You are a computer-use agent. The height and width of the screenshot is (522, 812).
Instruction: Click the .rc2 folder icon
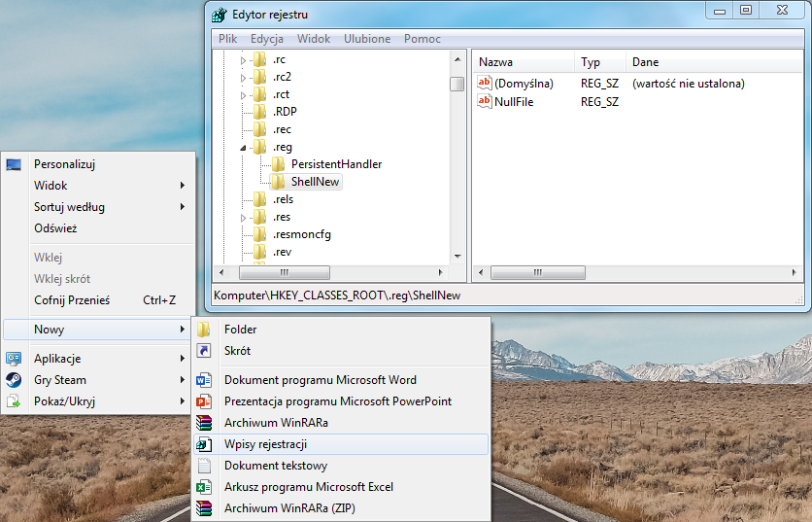click(x=259, y=77)
